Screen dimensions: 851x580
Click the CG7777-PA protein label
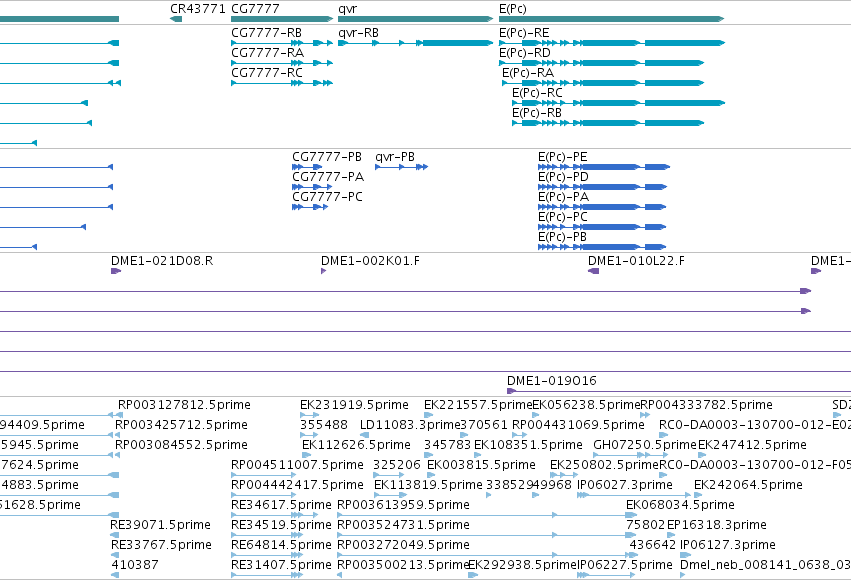(328, 177)
